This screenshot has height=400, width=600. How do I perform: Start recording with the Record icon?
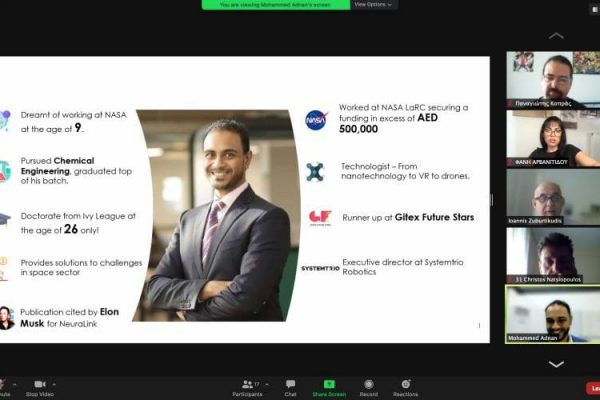pyautogui.click(x=368, y=384)
